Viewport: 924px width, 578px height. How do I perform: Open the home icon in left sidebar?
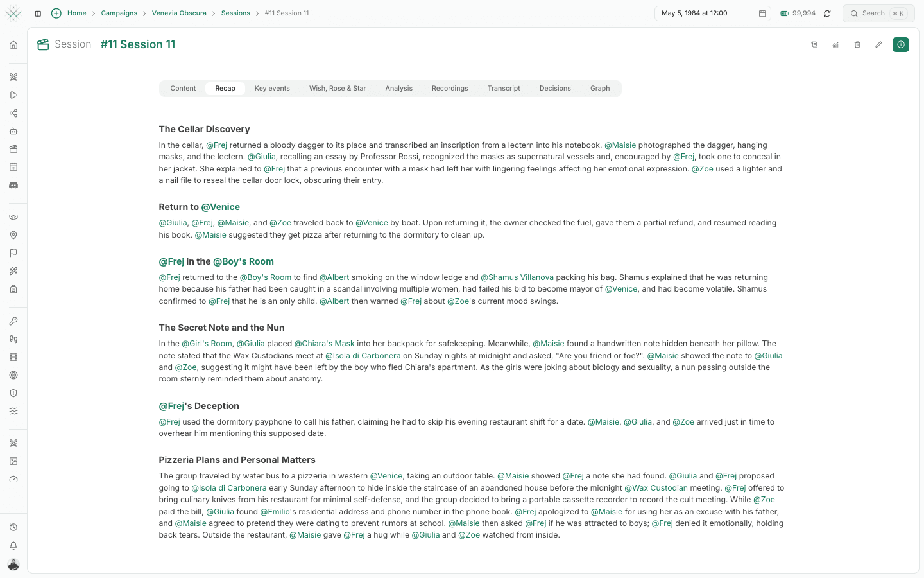click(13, 45)
